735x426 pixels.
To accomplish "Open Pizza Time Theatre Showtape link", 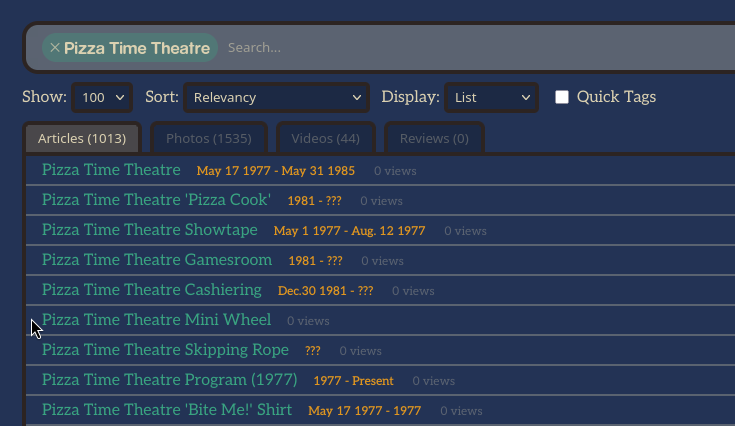I will point(149,230).
